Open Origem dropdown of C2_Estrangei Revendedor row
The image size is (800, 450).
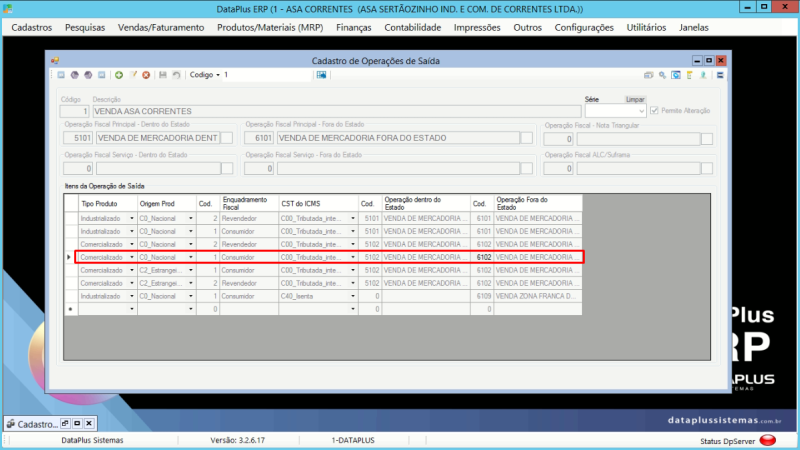[x=191, y=283]
